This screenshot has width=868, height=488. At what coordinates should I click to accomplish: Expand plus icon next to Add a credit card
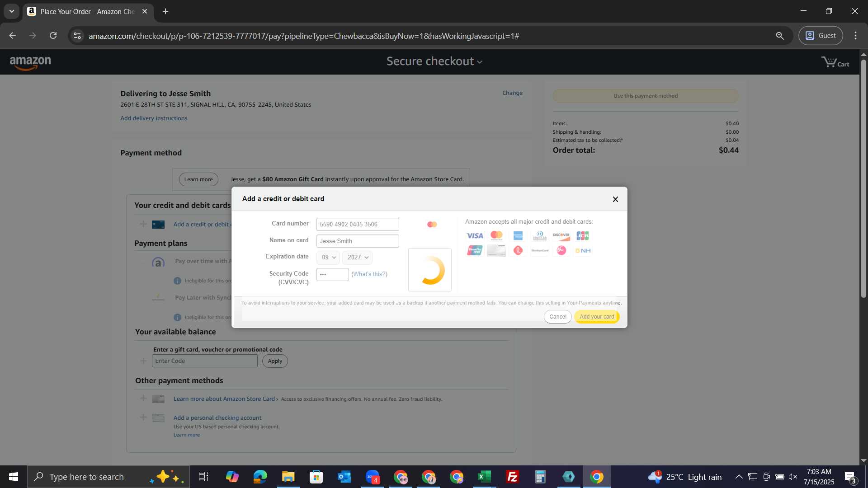click(143, 224)
